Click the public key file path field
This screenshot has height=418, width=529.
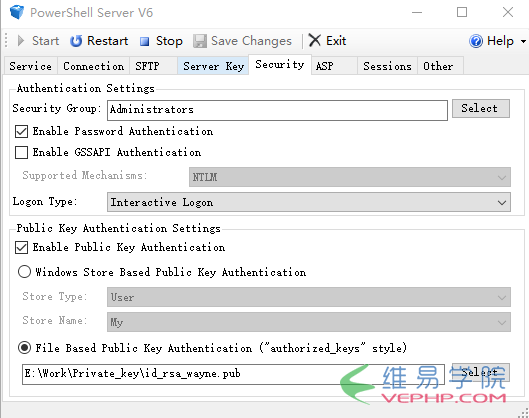pos(233,374)
